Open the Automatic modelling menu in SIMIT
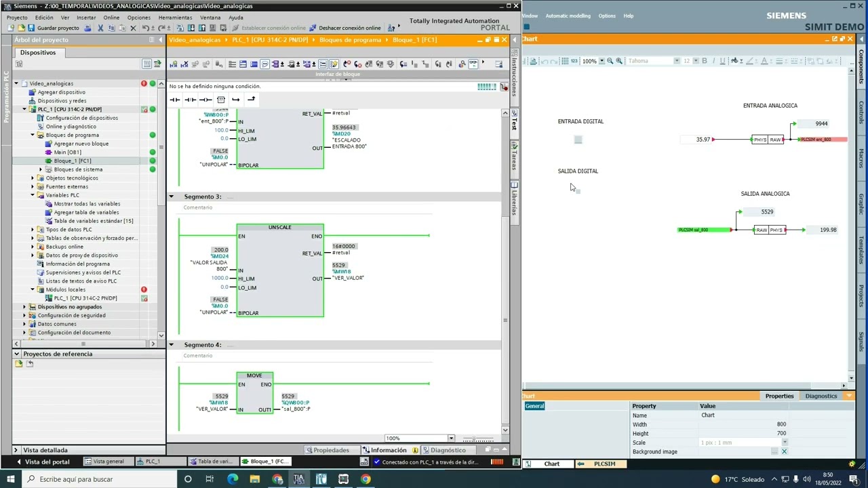 [568, 16]
